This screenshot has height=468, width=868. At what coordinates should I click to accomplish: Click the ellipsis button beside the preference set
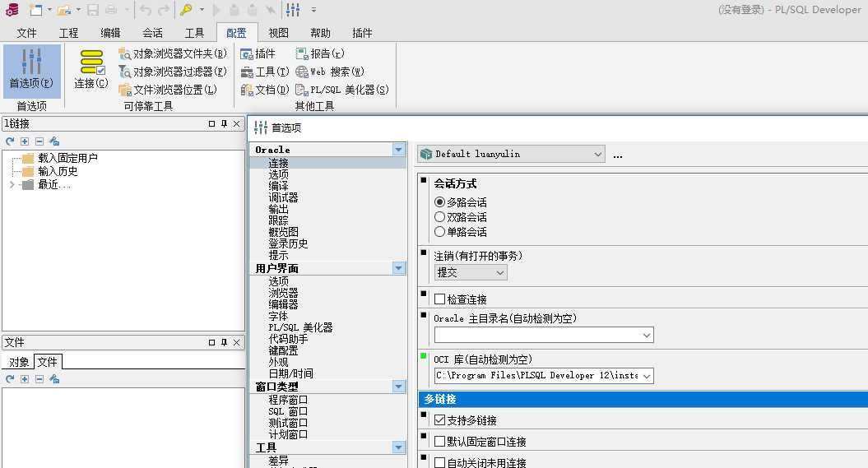coord(618,155)
